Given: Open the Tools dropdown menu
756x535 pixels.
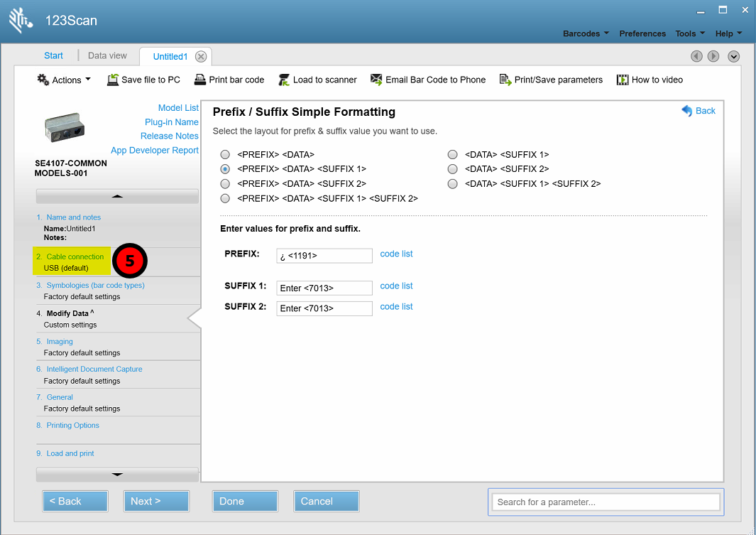Looking at the screenshot, I should (x=690, y=33).
